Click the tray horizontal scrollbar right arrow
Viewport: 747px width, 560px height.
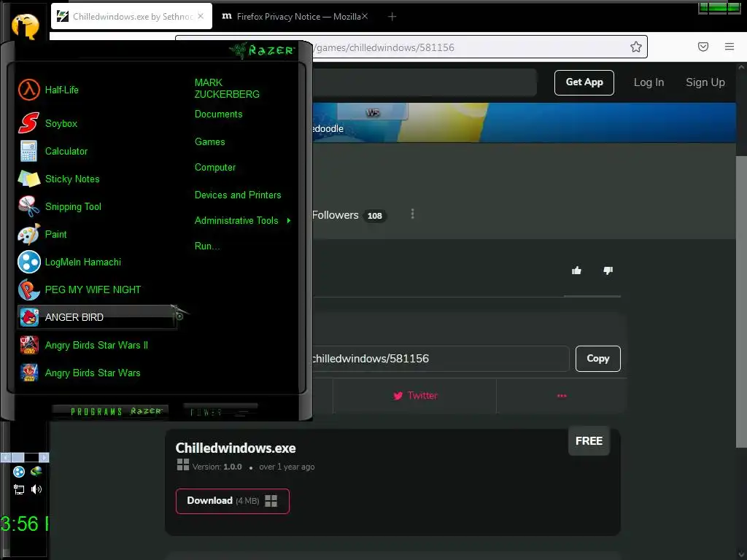point(44,457)
